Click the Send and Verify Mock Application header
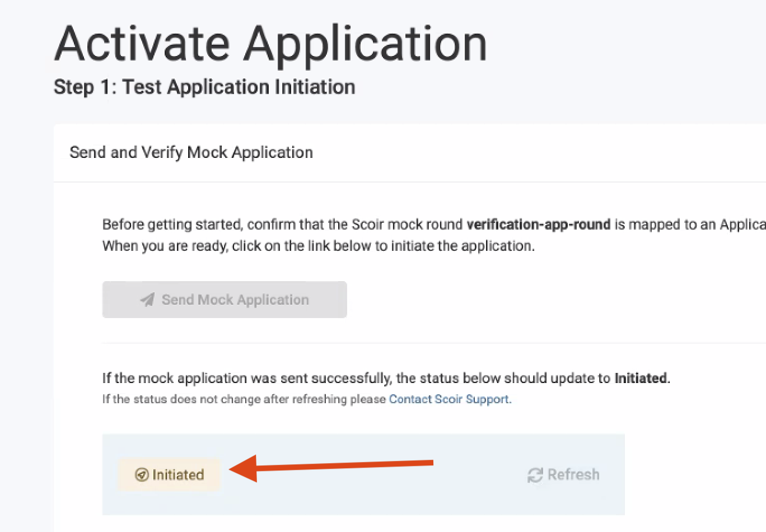The width and height of the screenshot is (766, 532). point(191,152)
